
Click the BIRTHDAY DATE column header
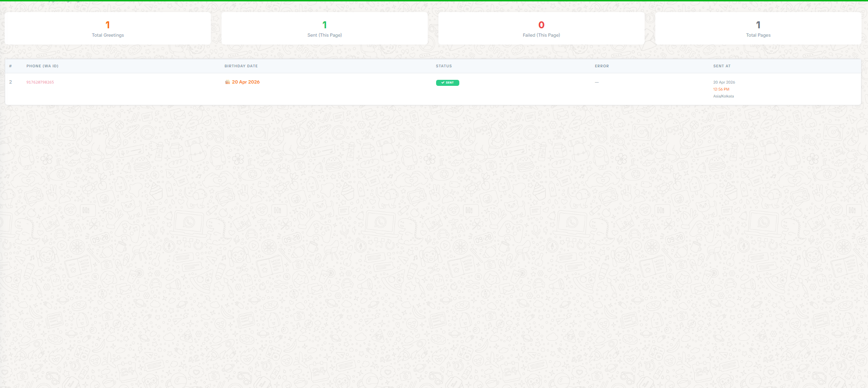click(x=241, y=66)
